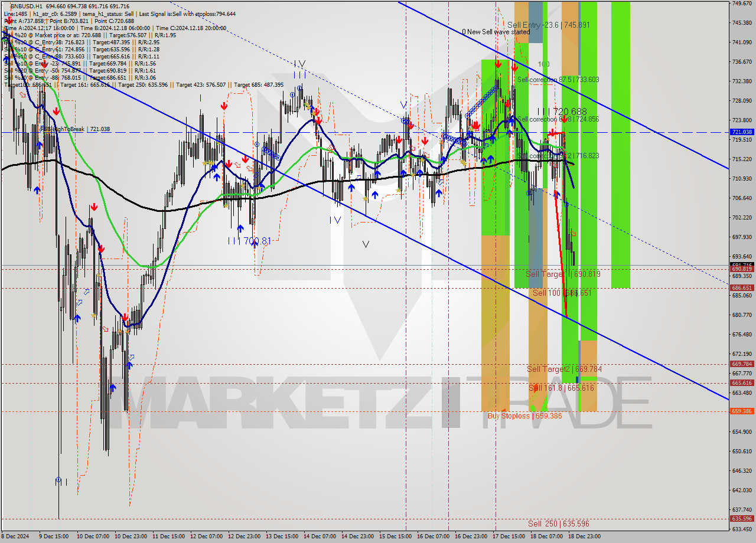Click the Sell 250 | 635.596 label
The height and width of the screenshot is (543, 756).
coord(559,524)
